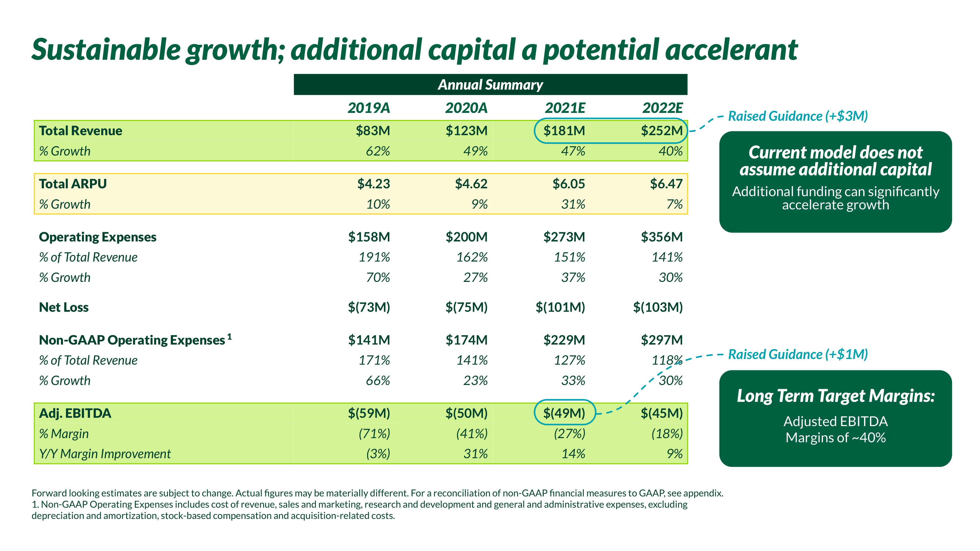Click the (71%) EBITDA margin value
The width and height of the screenshot is (980, 551).
(x=374, y=434)
